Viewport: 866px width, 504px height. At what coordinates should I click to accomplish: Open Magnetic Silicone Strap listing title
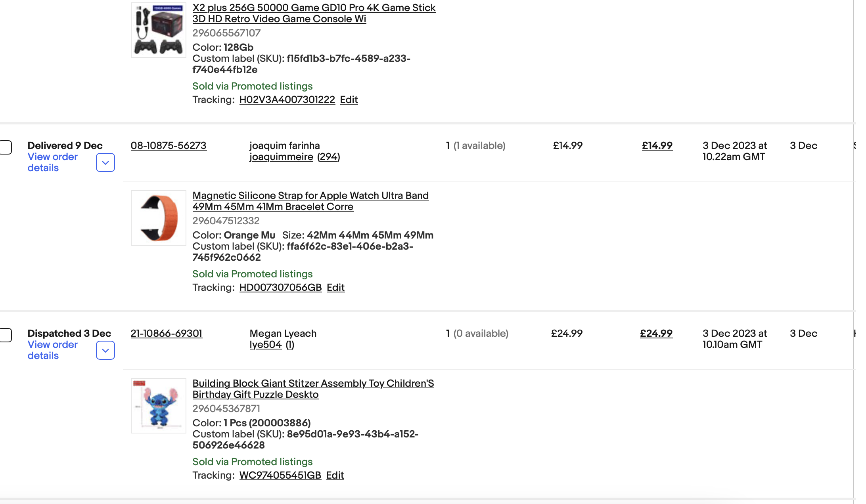(x=310, y=201)
